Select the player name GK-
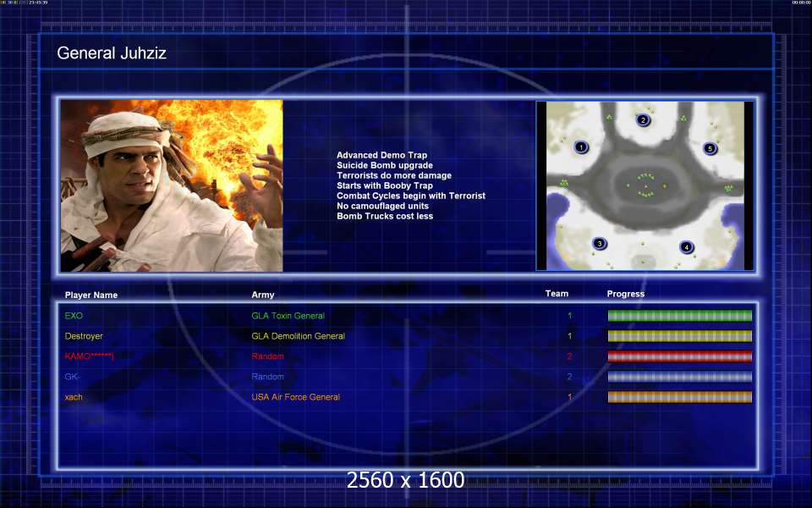Screen dimensions: 812x508 pyautogui.click(x=72, y=377)
